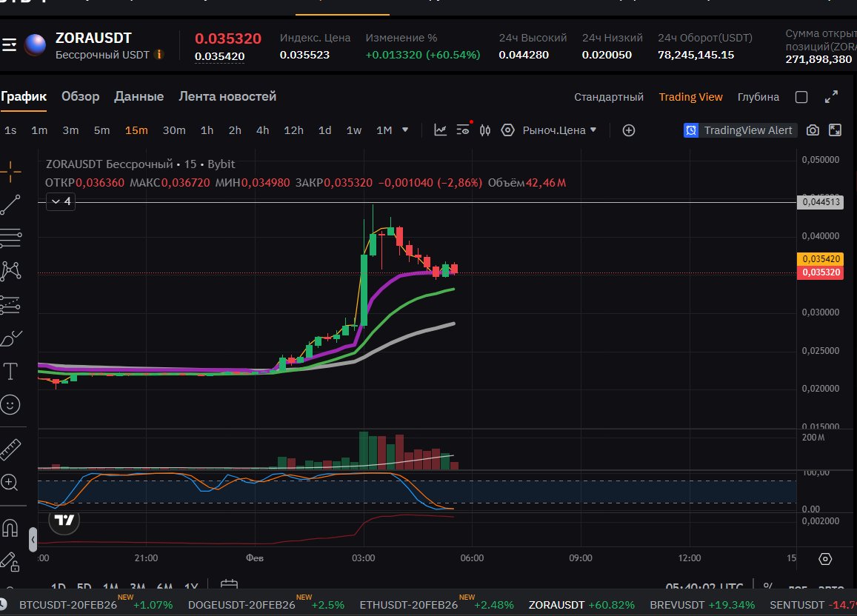Set timeframe to 1m
Viewport: 857px width, 616px height.
pyautogui.click(x=39, y=130)
